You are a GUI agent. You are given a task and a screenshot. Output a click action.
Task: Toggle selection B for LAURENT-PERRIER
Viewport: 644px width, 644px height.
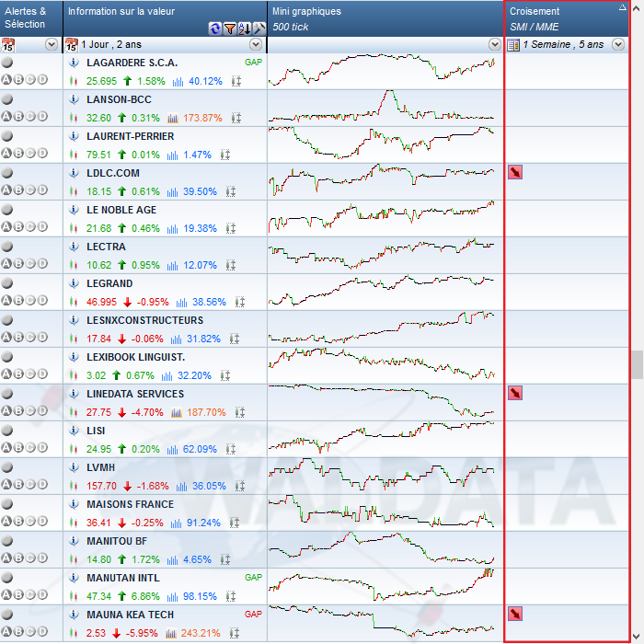click(18, 154)
